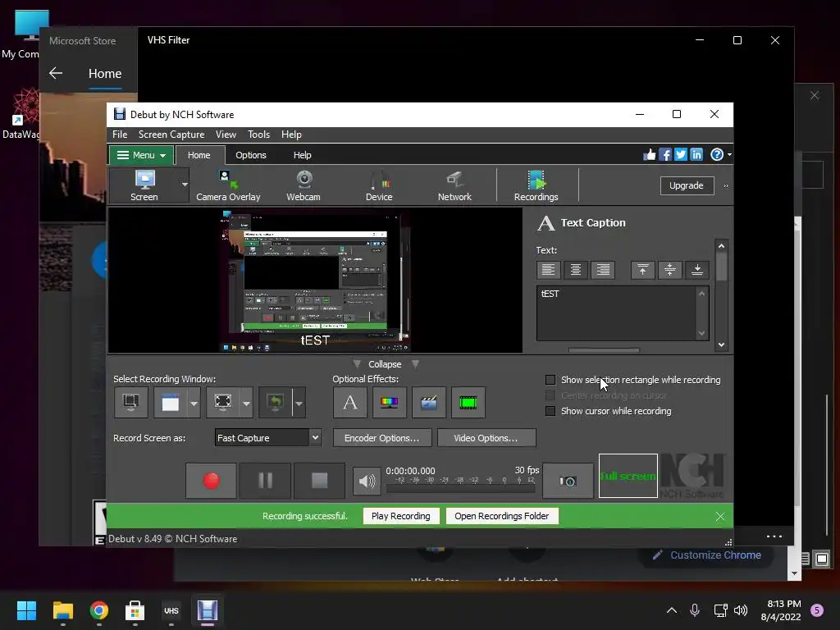Click the Like thumbs-up icon

[x=650, y=155]
